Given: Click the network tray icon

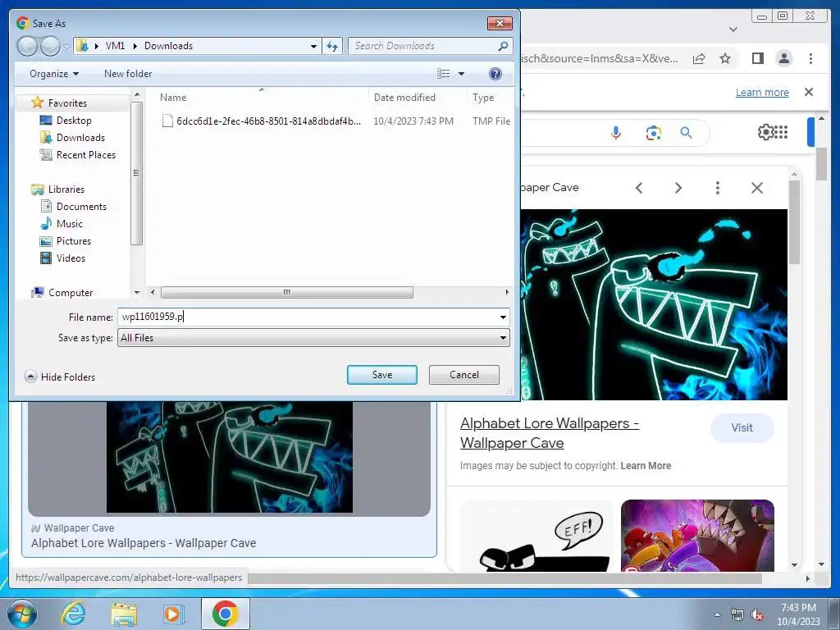Looking at the screenshot, I should (x=737, y=614).
